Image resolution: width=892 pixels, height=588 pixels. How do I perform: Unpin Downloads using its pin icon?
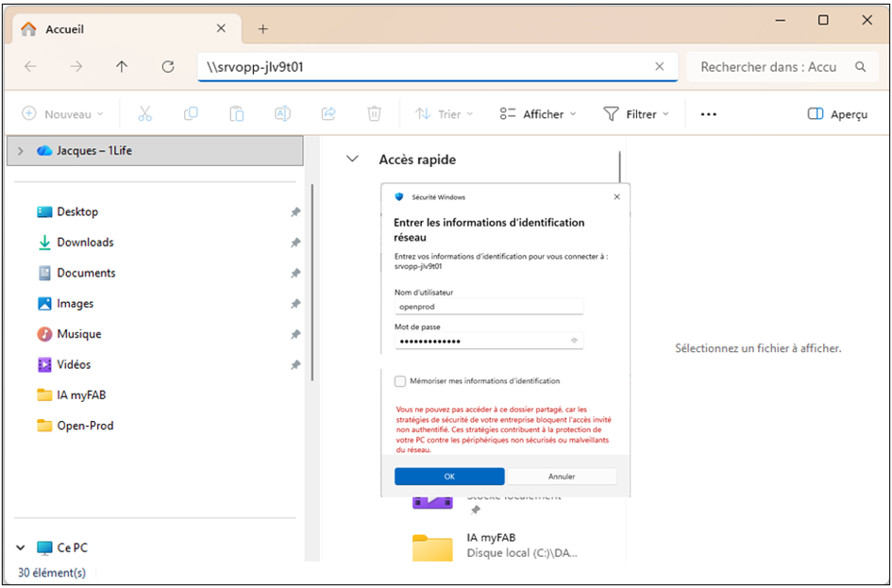[295, 243]
